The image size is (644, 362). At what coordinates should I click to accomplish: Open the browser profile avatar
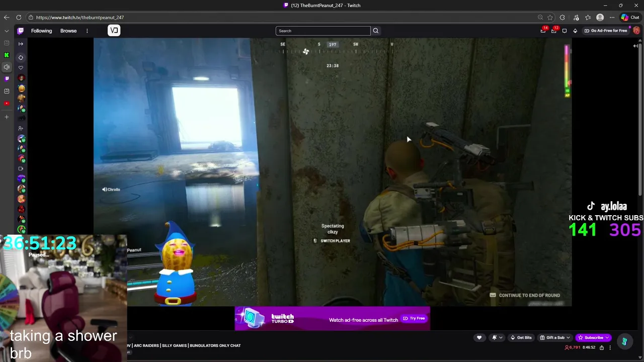point(600,17)
